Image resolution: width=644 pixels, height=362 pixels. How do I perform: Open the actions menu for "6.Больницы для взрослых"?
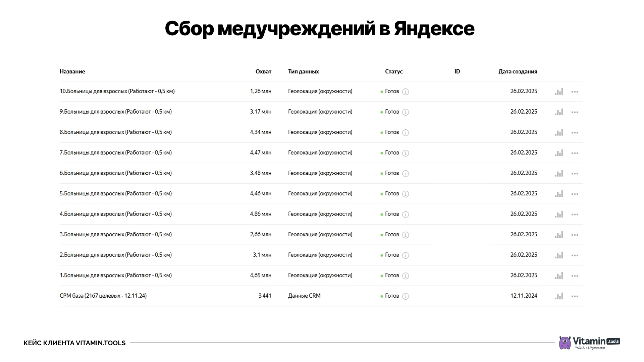click(575, 173)
